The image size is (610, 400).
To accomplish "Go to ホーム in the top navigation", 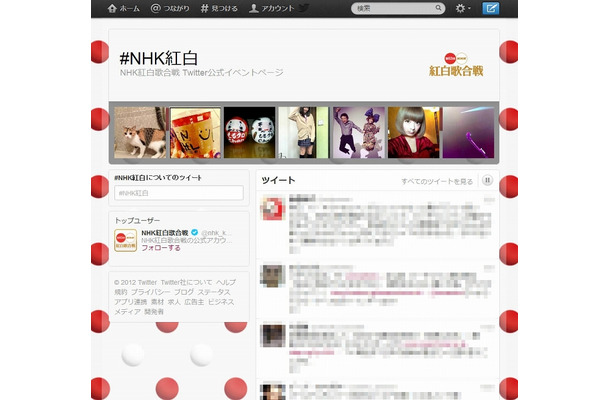I will (x=123, y=8).
